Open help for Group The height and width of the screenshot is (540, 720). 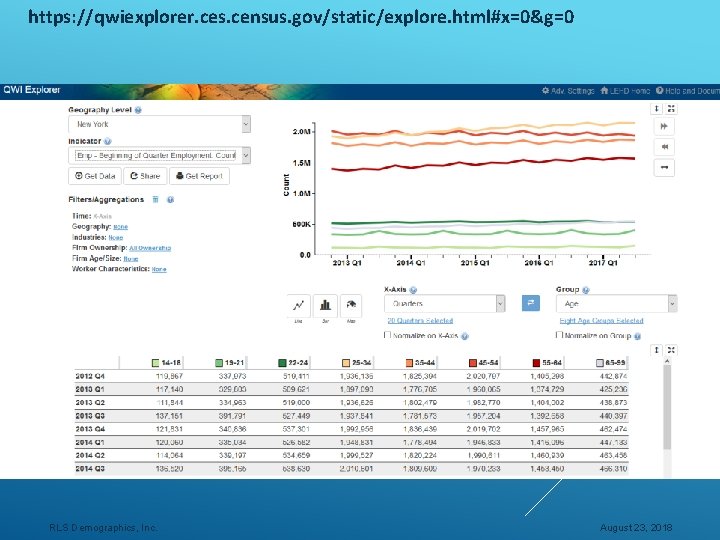586,290
